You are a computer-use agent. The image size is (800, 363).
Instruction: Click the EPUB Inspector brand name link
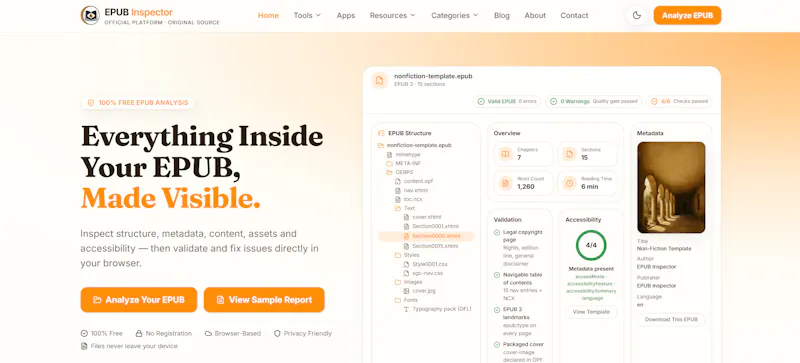coord(138,12)
